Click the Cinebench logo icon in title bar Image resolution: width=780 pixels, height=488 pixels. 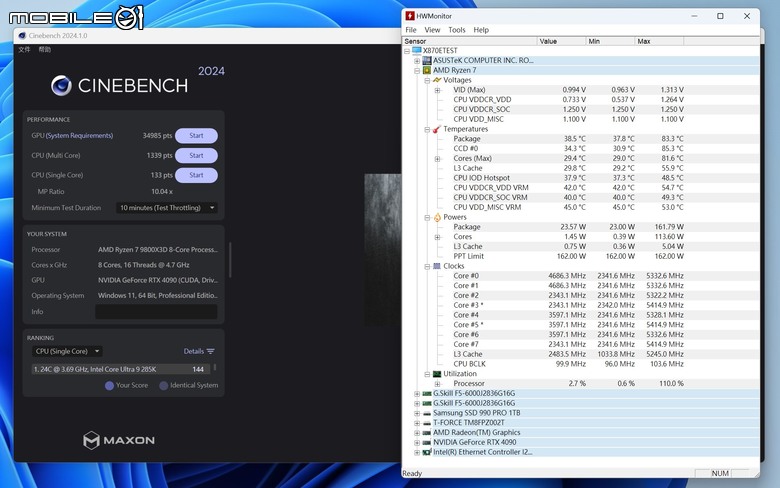[x=22, y=36]
